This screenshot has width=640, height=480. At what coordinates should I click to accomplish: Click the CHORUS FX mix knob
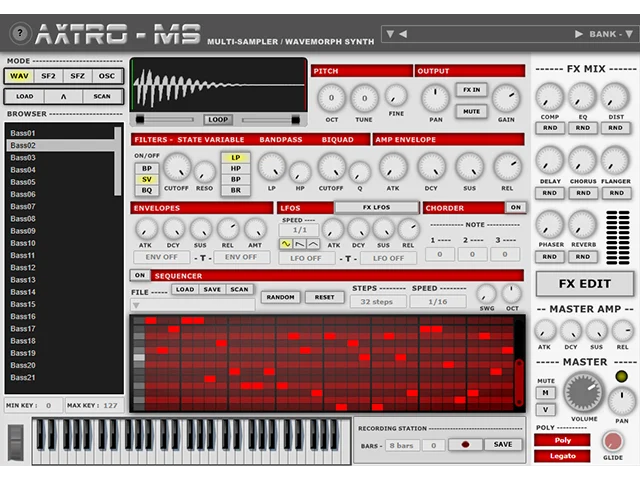pyautogui.click(x=582, y=160)
